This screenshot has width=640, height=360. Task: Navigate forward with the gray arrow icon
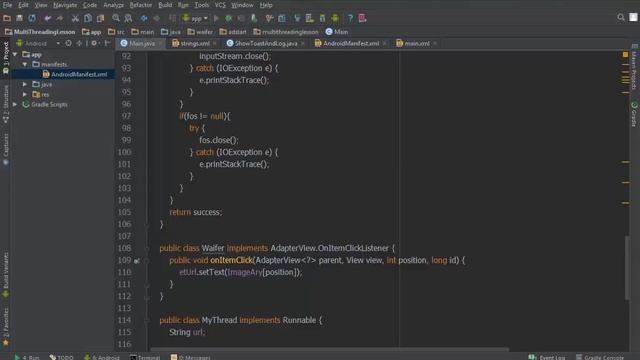156,18
